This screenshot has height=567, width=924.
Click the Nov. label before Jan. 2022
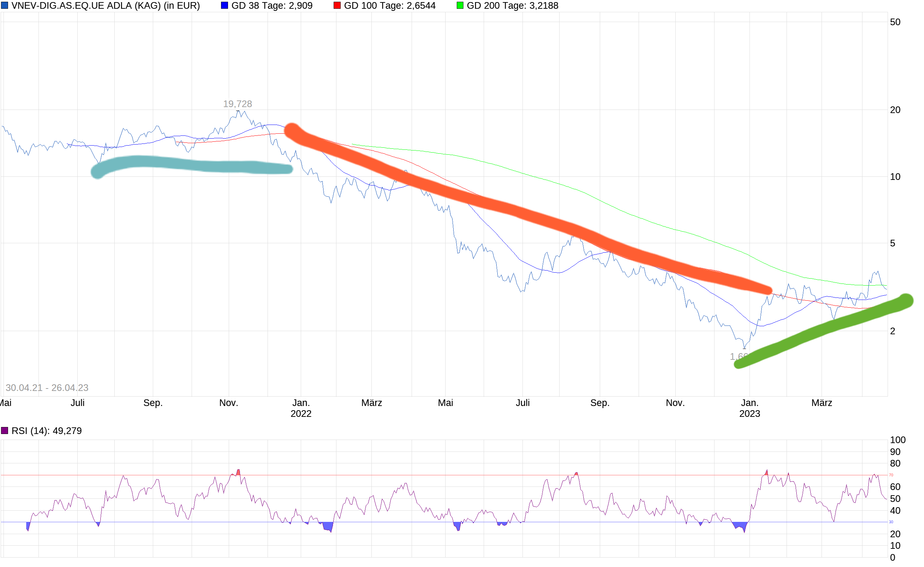click(x=228, y=403)
